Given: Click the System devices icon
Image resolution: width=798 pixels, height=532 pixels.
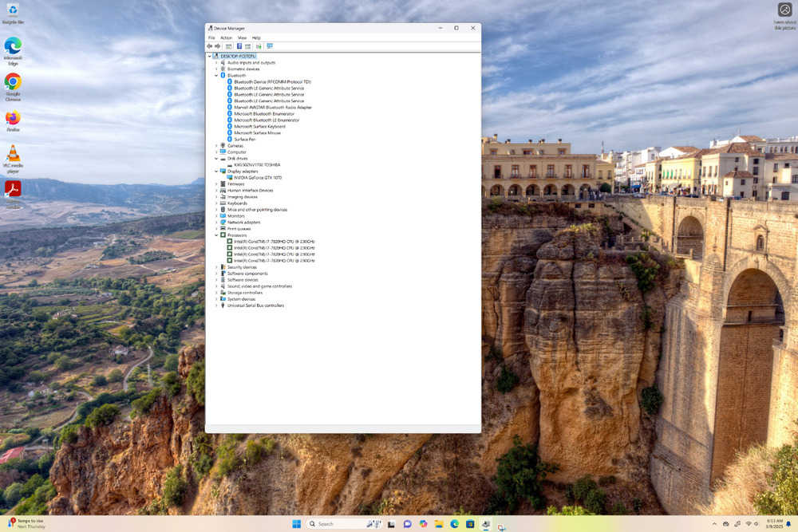Looking at the screenshot, I should [223, 299].
